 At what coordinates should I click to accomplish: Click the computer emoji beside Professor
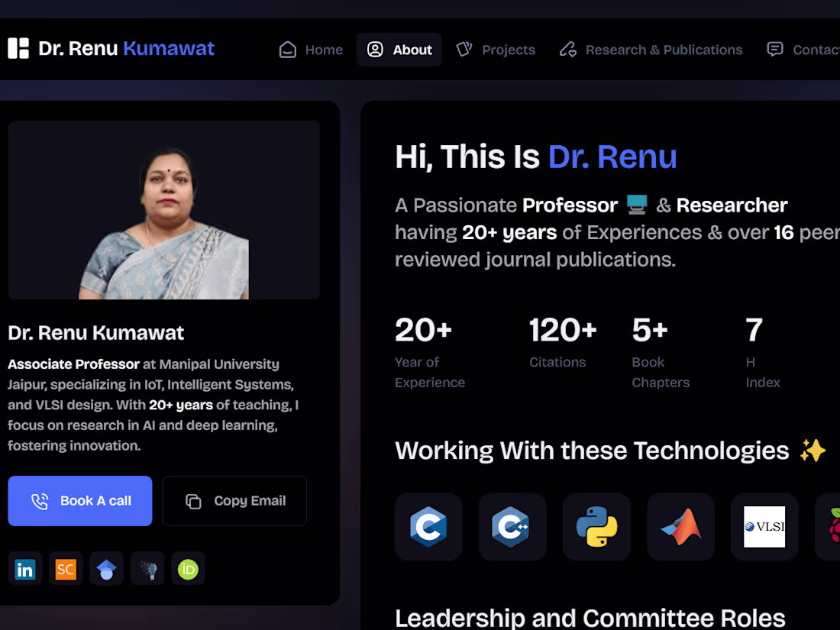click(637, 205)
